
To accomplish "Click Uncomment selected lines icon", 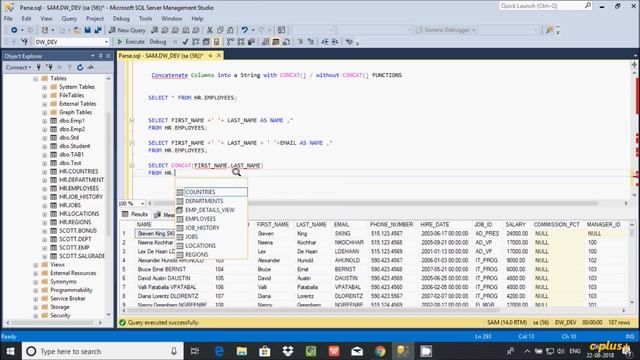I will click(311, 42).
